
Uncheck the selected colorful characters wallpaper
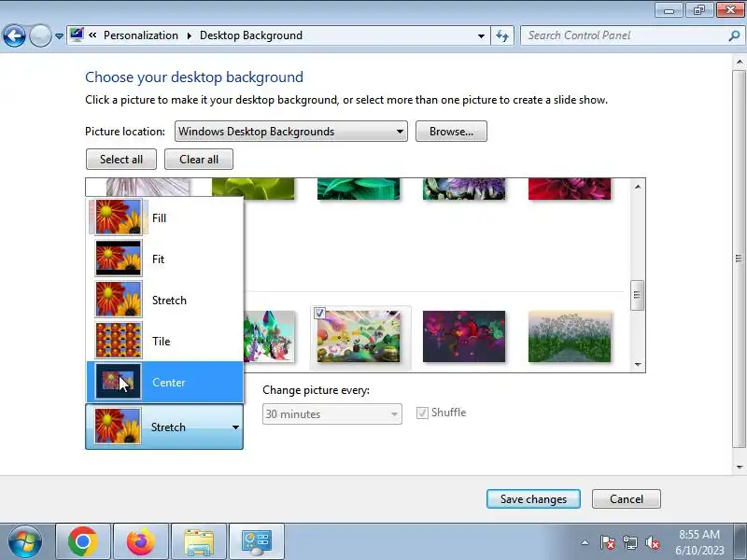tap(319, 314)
